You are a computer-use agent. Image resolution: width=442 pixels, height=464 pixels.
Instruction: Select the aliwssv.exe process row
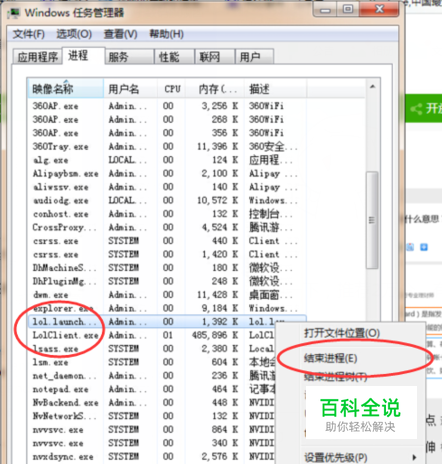[x=167, y=187]
